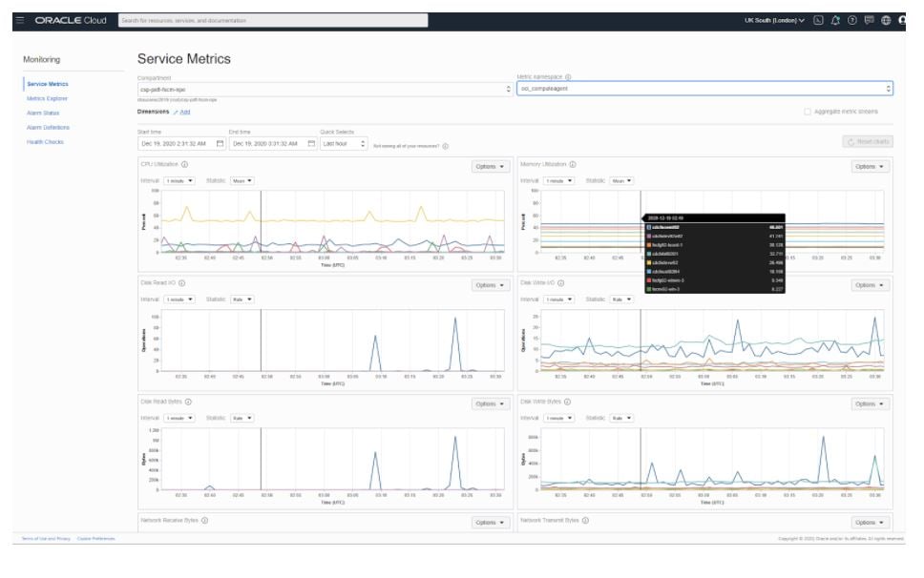Click the Disk Write Bytes info icon
The image size is (924, 578).
point(568,402)
